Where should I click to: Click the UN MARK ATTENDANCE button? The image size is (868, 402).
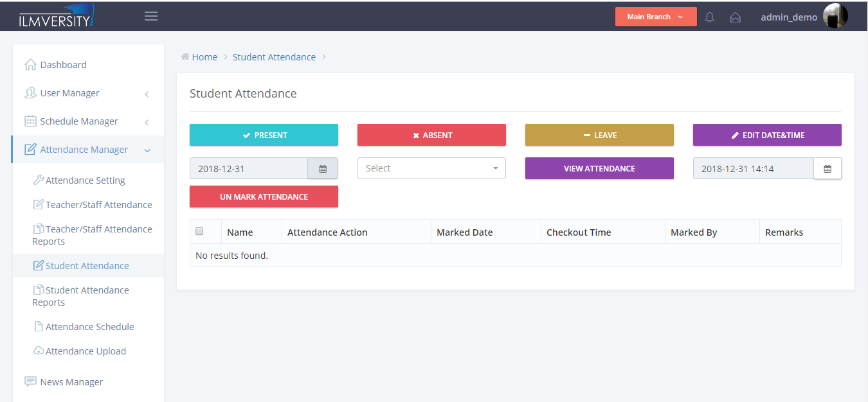click(x=264, y=197)
